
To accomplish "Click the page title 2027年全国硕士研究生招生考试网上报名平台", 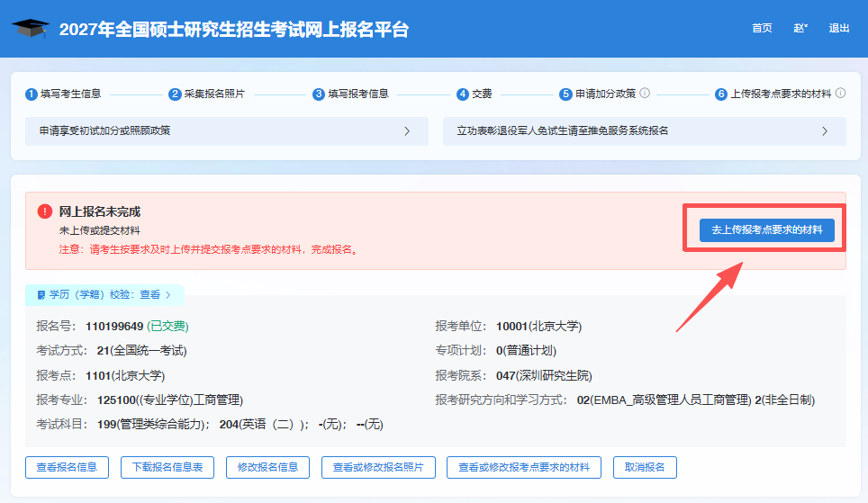I will (233, 29).
